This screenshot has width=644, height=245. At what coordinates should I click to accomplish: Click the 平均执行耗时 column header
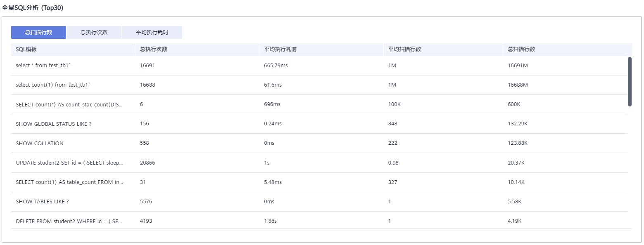coord(280,49)
